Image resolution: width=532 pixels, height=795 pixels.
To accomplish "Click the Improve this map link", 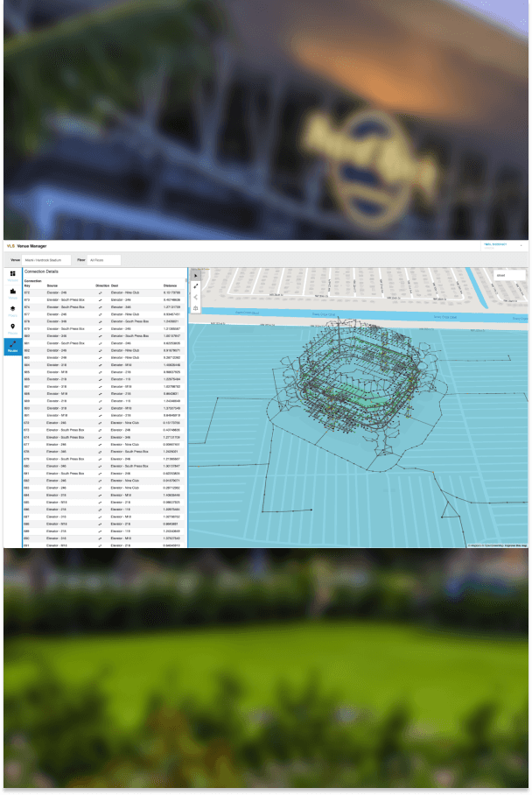I will click(514, 545).
